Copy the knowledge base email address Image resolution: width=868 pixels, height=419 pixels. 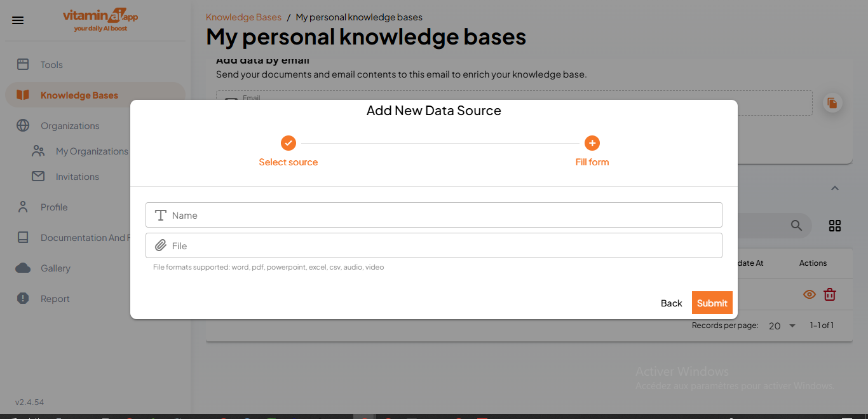point(832,102)
